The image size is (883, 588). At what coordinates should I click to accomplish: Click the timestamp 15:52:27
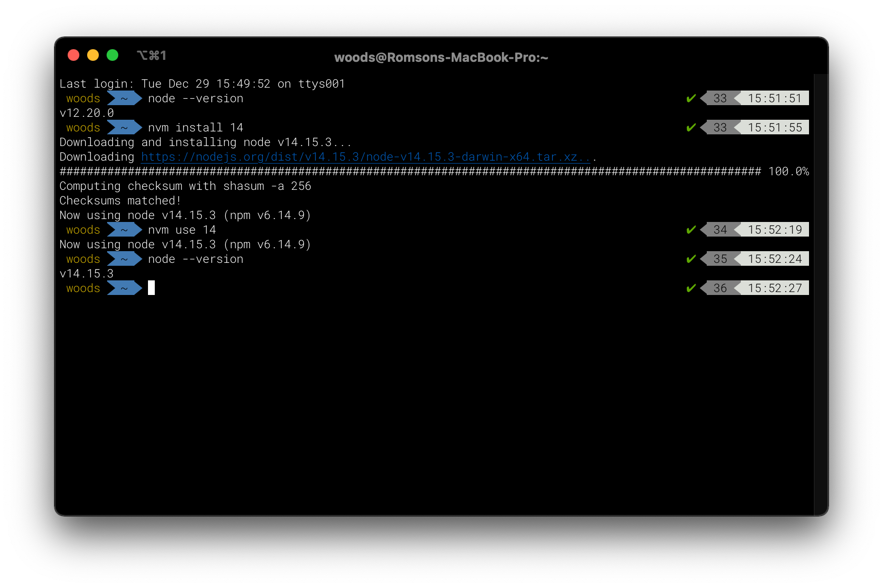(x=775, y=288)
